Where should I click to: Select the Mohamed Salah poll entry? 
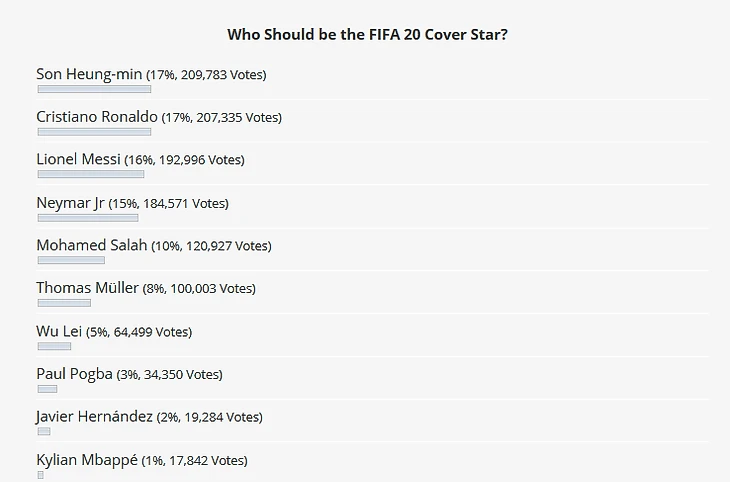[x=91, y=245]
